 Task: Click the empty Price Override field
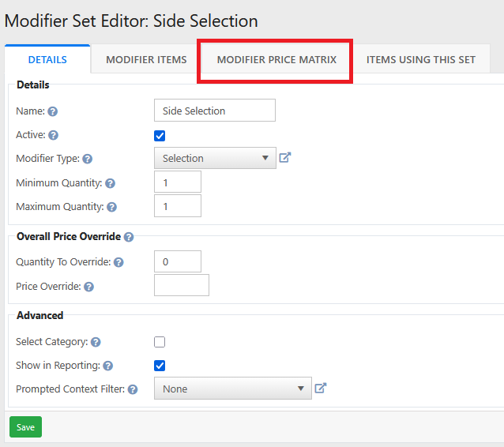(x=182, y=285)
